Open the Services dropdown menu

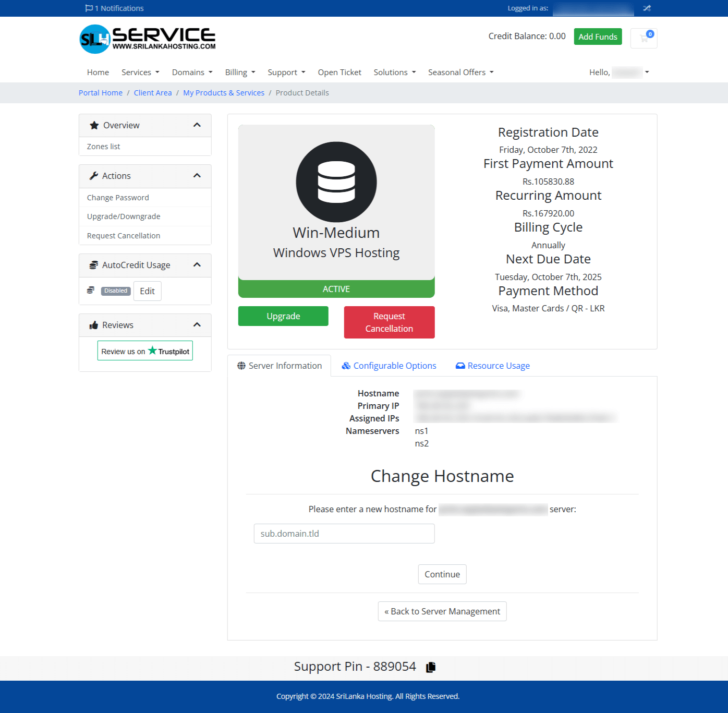pos(140,72)
